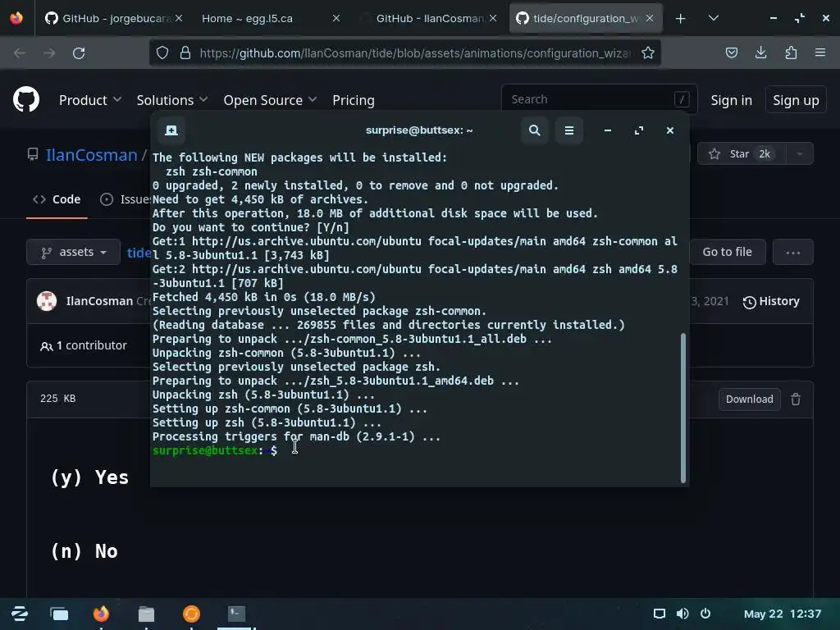View file History
This screenshot has height=630, width=840.
771,301
